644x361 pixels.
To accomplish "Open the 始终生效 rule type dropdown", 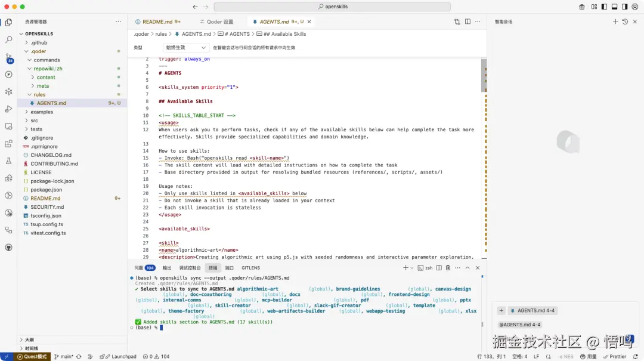I will point(185,47).
